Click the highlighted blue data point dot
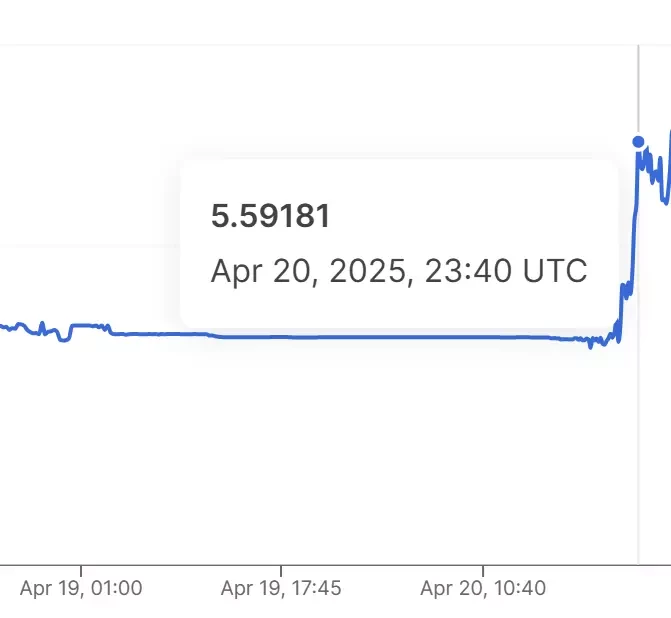The height and width of the screenshot is (618, 671). click(638, 142)
